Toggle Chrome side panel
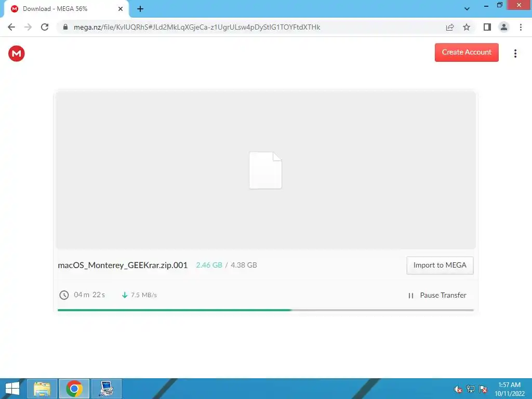The height and width of the screenshot is (399, 532). tap(487, 27)
